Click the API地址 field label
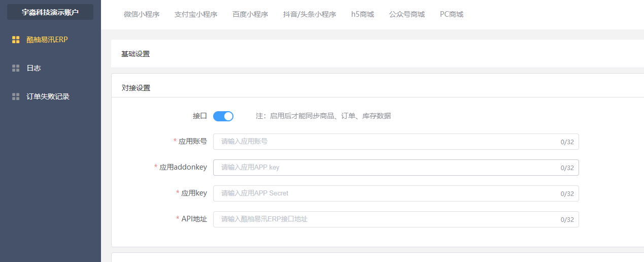 (194, 219)
